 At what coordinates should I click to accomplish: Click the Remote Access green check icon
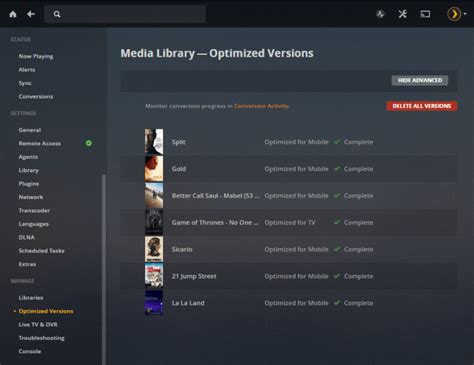89,143
